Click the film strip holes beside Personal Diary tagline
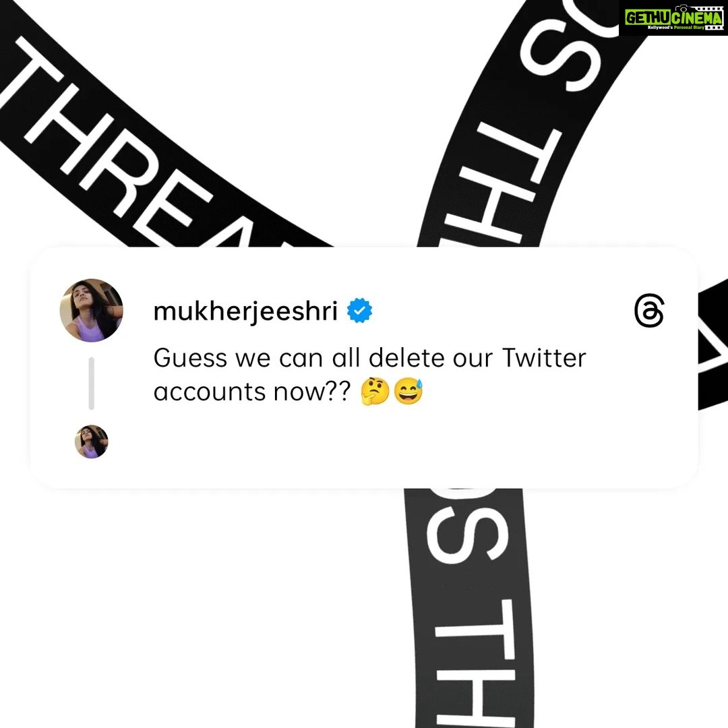Viewport: 728px width, 728px height. pos(714,28)
